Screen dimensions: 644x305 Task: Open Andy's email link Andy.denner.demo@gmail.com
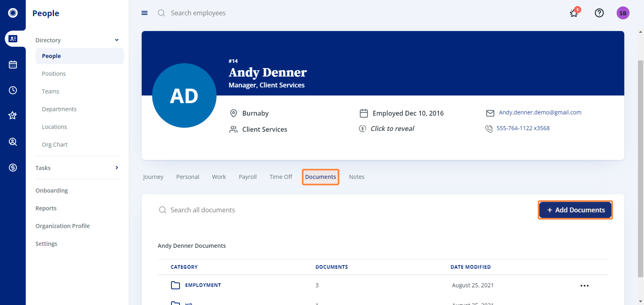540,112
